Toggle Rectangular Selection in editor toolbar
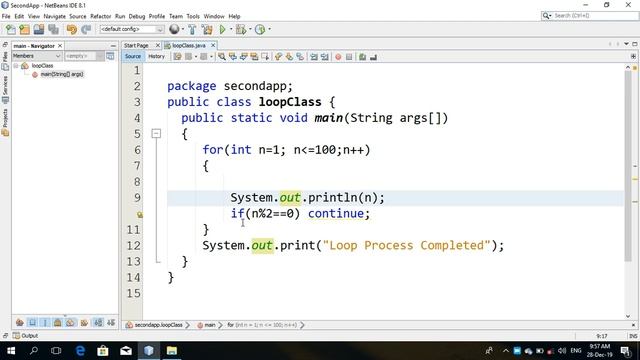Image resolution: width=640 pixels, height=360 pixels. 265,57
